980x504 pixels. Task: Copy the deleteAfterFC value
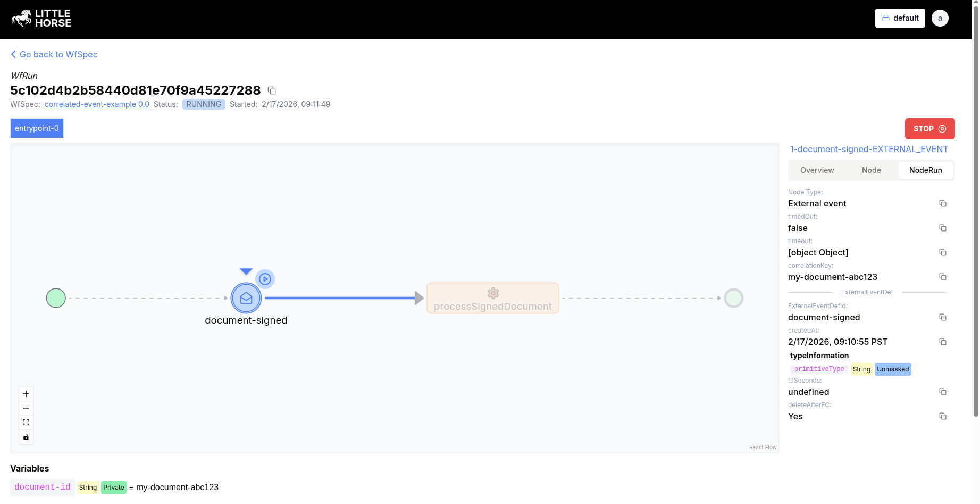point(943,416)
